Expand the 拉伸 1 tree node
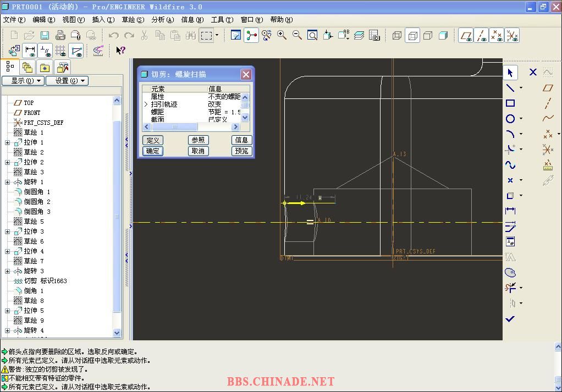The width and height of the screenshot is (562, 392). pos(8,142)
